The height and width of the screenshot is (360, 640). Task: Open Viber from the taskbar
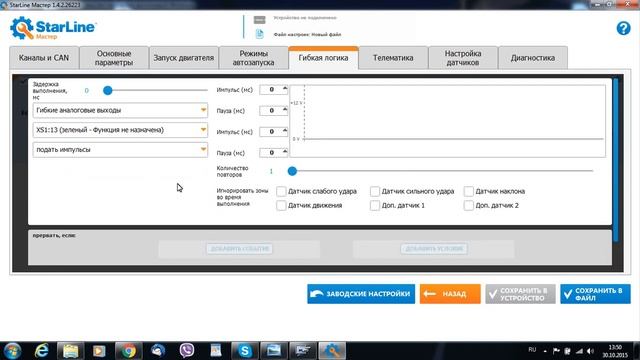[x=187, y=351]
